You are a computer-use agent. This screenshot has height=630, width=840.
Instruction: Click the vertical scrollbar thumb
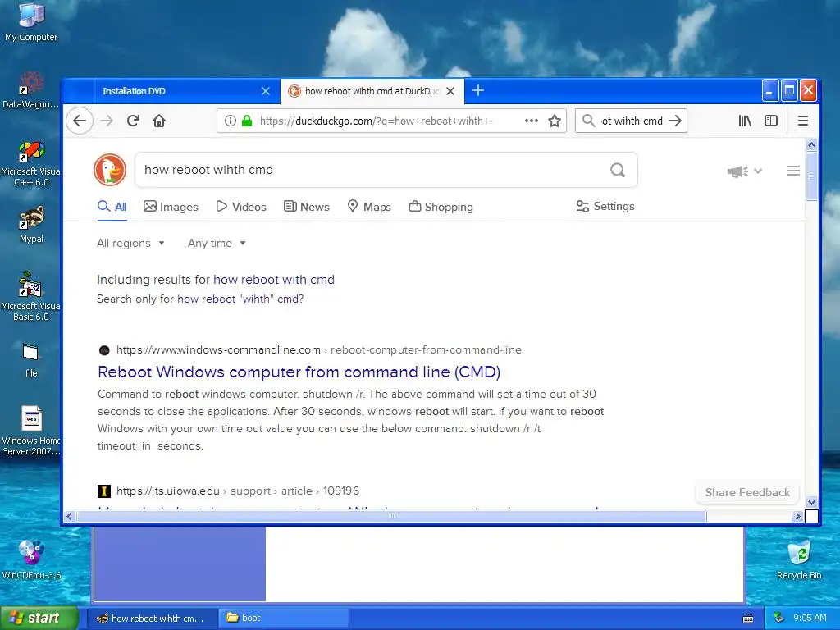(x=811, y=176)
